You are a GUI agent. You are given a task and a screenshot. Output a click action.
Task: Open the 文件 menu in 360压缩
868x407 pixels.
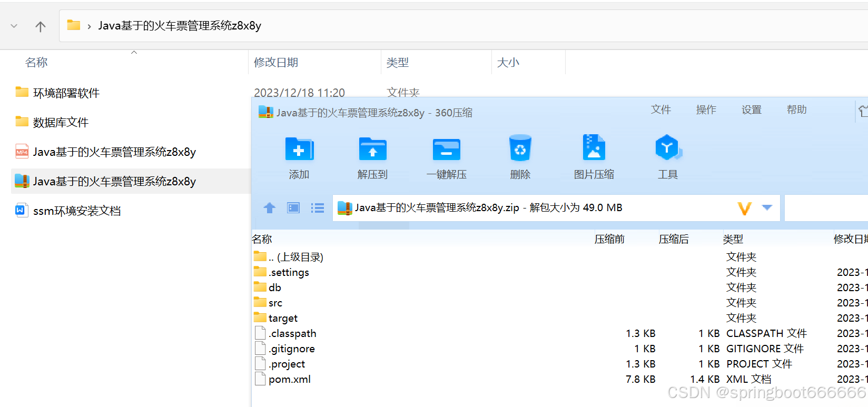(661, 110)
